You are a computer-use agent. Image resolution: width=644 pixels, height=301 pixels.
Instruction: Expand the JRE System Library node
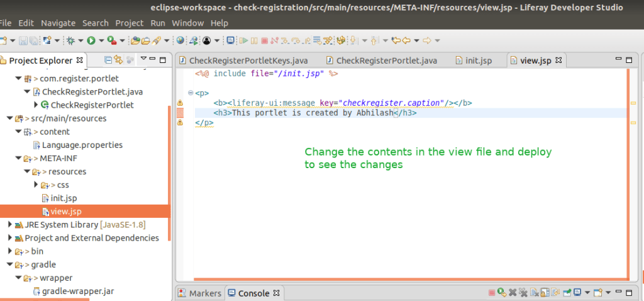click(10, 225)
